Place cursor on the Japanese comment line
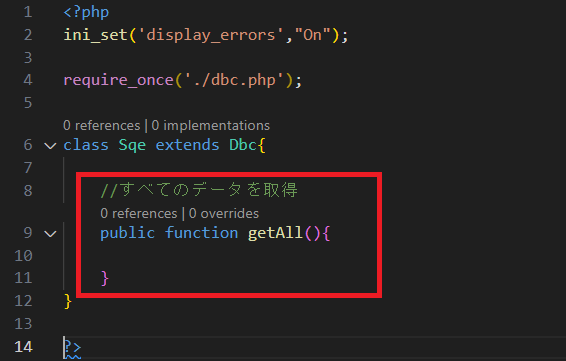Image resolution: width=566 pixels, height=361 pixels. [x=199, y=190]
